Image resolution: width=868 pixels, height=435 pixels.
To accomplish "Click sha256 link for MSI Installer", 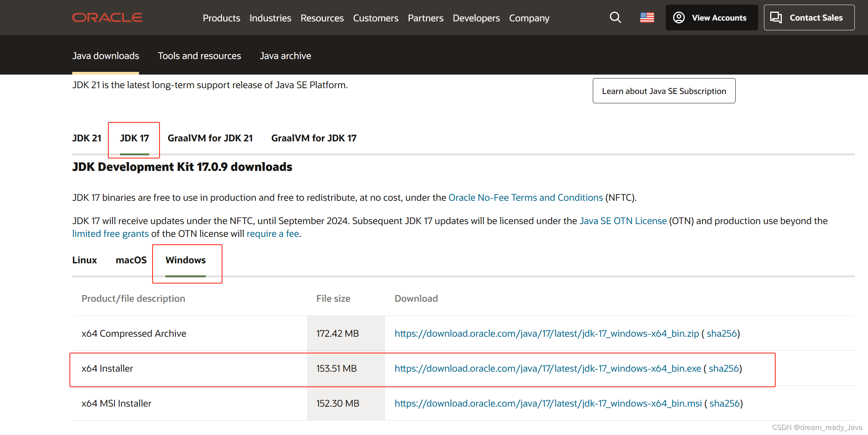I will pyautogui.click(x=724, y=404).
